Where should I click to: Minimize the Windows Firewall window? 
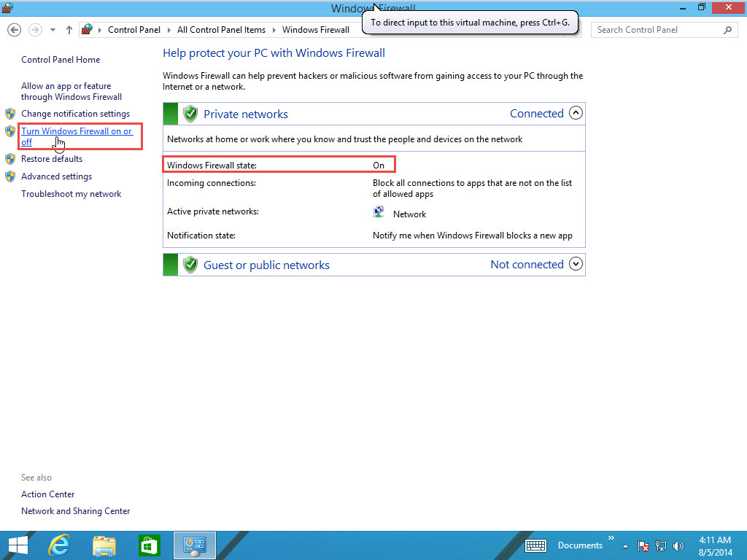[683, 8]
